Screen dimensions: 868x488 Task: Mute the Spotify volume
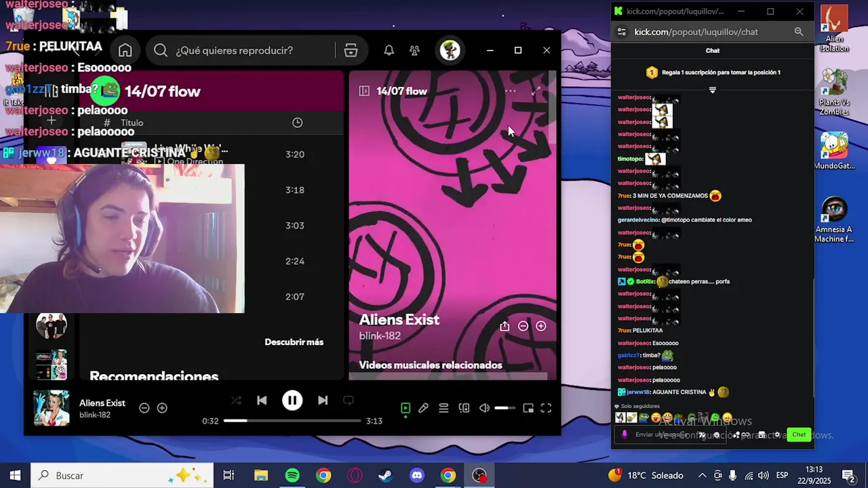pyautogui.click(x=484, y=408)
